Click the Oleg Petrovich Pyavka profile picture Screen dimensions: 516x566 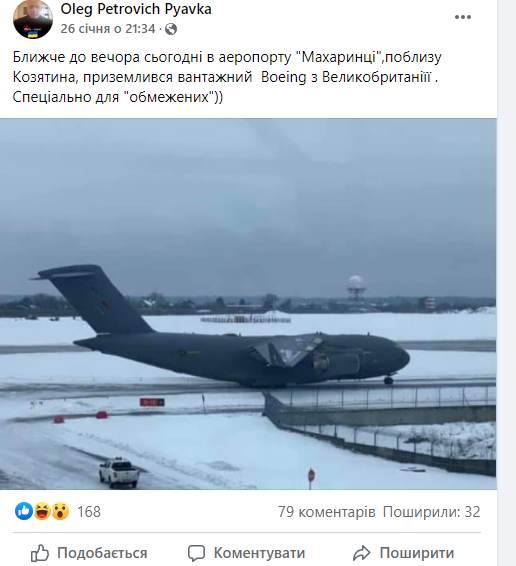pyautogui.click(x=33, y=18)
